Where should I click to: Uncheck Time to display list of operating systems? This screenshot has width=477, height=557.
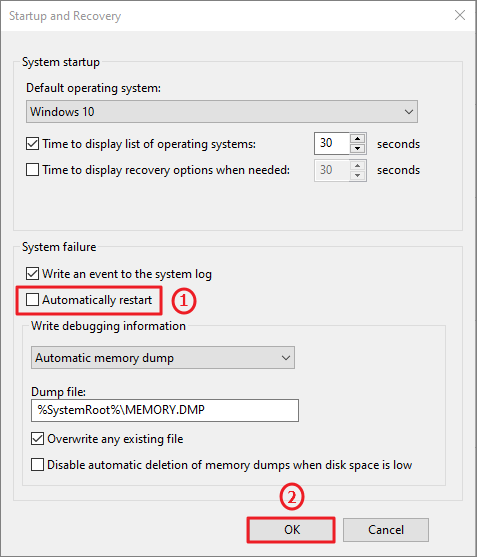tap(32, 144)
